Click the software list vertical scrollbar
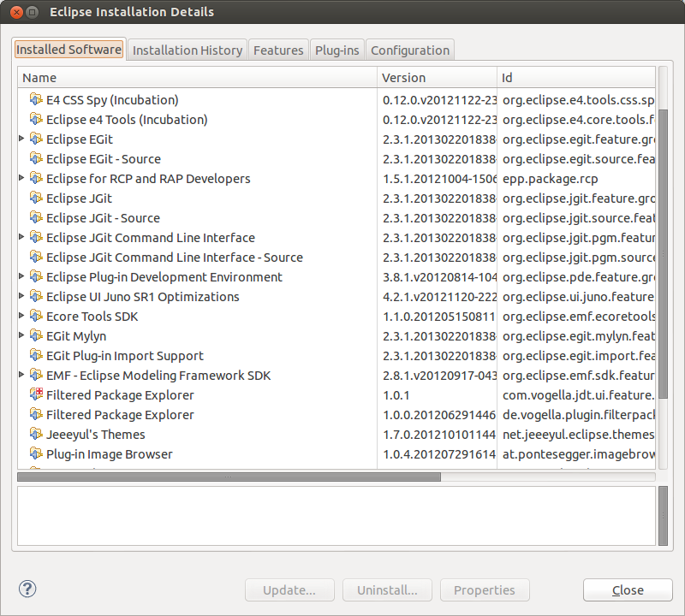 click(x=663, y=253)
